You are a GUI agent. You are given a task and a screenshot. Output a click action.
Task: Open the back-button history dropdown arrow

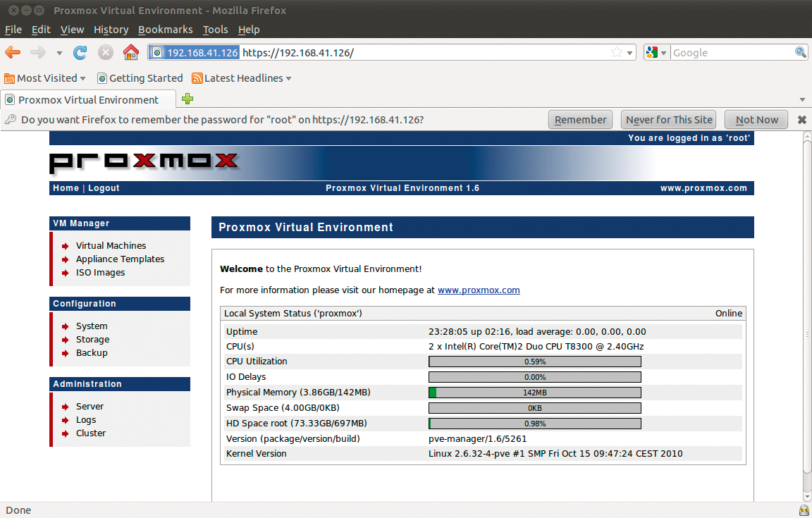pos(59,52)
